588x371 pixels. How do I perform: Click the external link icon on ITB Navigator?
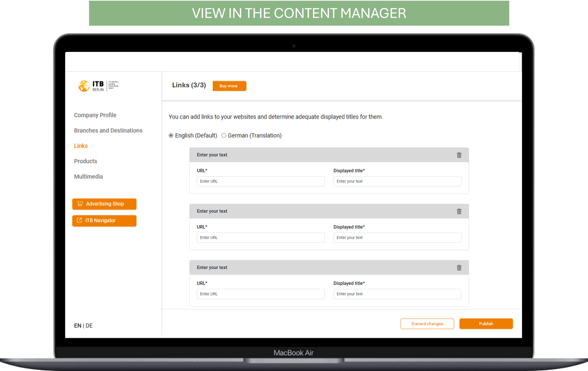(x=79, y=220)
